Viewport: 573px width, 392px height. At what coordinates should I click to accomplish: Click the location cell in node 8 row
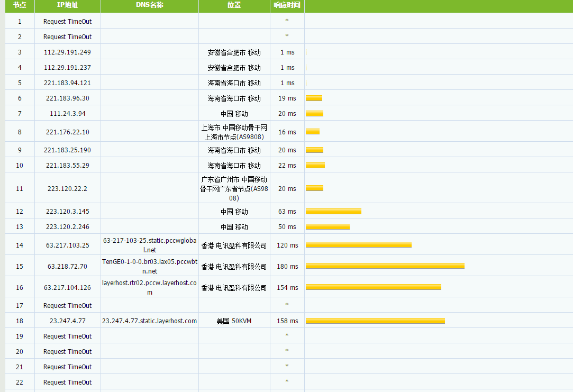coord(234,132)
